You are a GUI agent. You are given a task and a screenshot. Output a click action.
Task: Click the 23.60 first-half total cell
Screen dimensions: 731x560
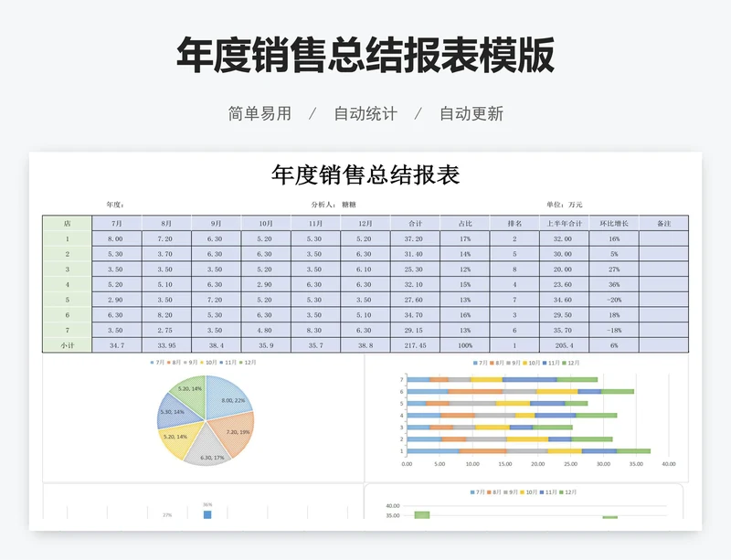(564, 284)
